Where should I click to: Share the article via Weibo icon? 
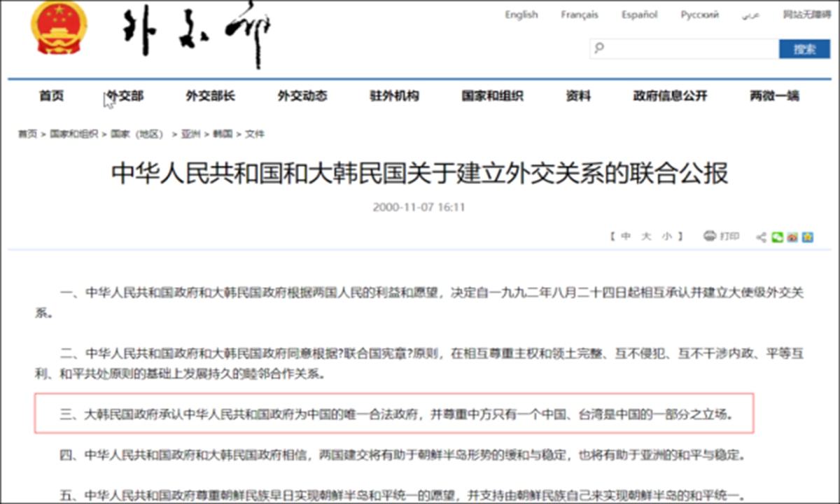click(792, 237)
